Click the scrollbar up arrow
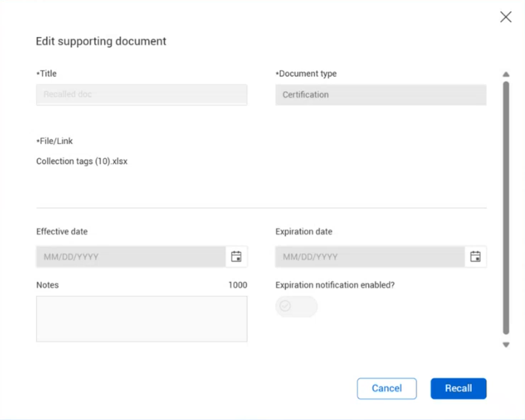The image size is (525, 420). click(x=506, y=74)
